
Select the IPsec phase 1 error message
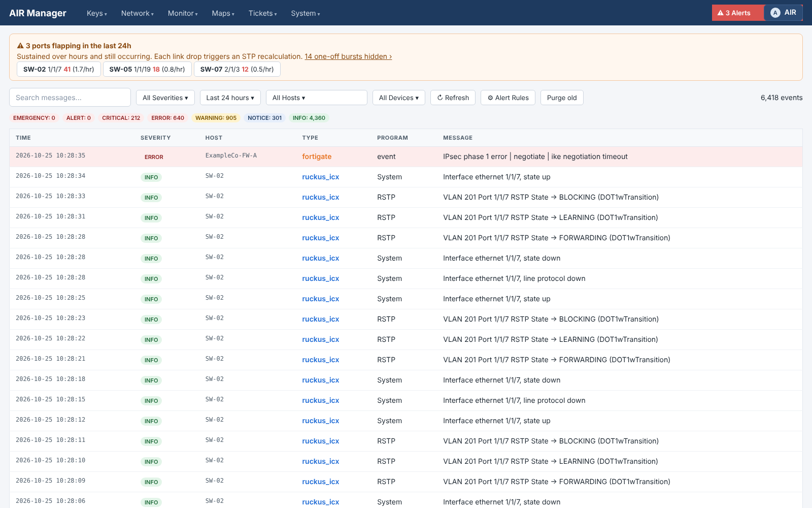tap(535, 156)
